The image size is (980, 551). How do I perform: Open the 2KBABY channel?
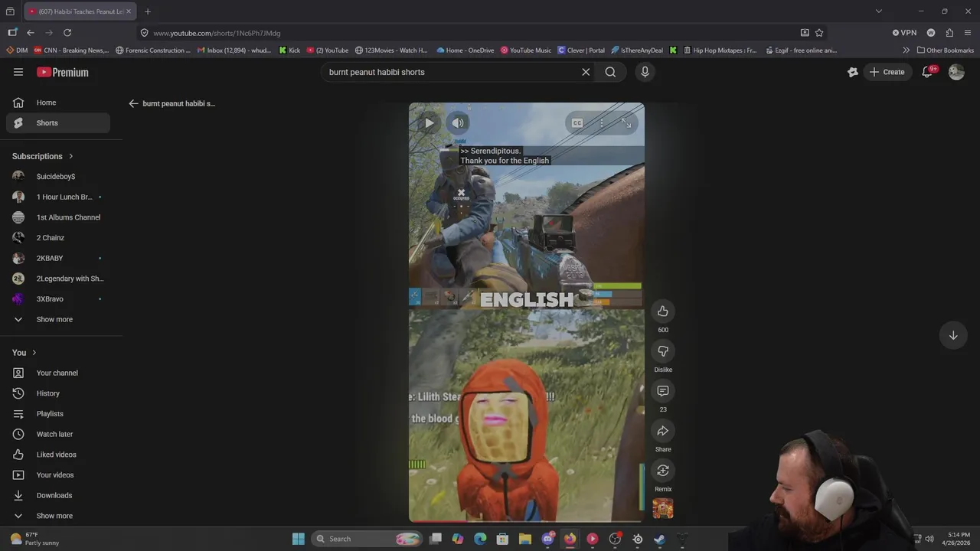coord(58,258)
